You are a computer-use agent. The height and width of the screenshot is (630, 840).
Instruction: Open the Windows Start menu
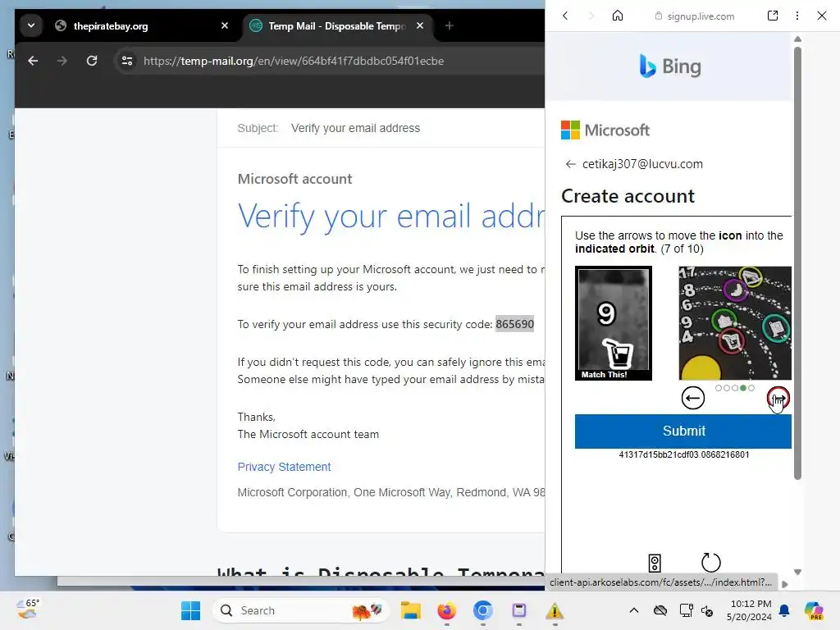click(x=190, y=610)
